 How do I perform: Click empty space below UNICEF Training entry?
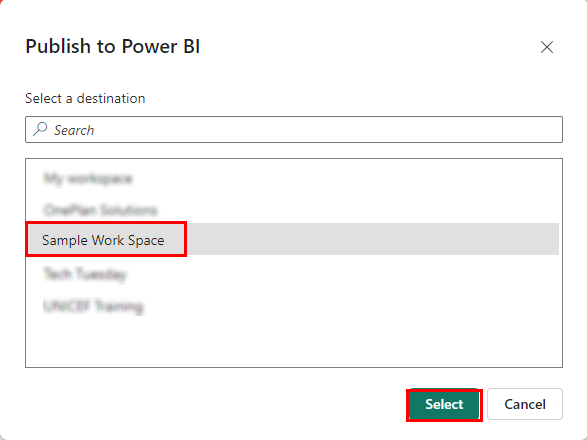tap(294, 343)
